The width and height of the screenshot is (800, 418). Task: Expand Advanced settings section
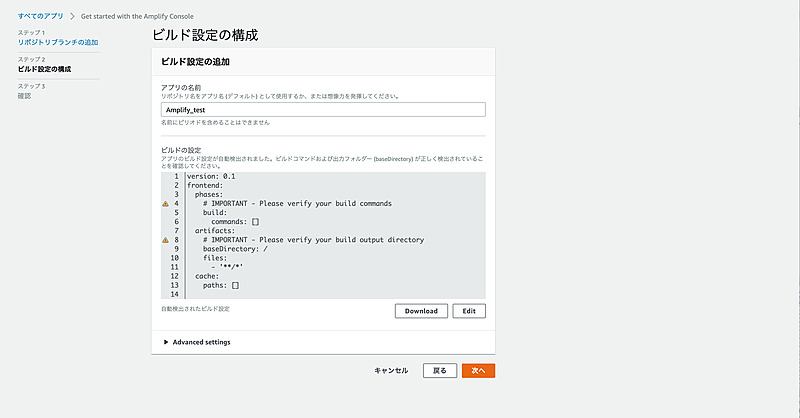coord(197,342)
